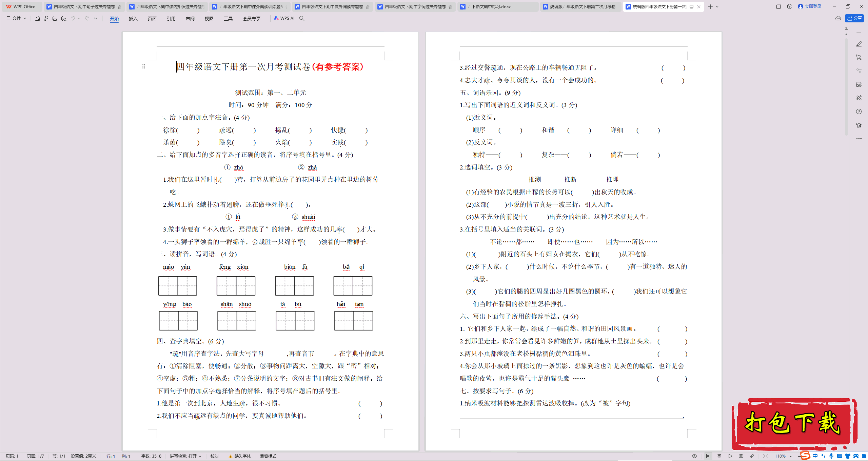The width and height of the screenshot is (868, 461).
Task: Open the 会员专享 ribbon tab
Action: click(252, 19)
